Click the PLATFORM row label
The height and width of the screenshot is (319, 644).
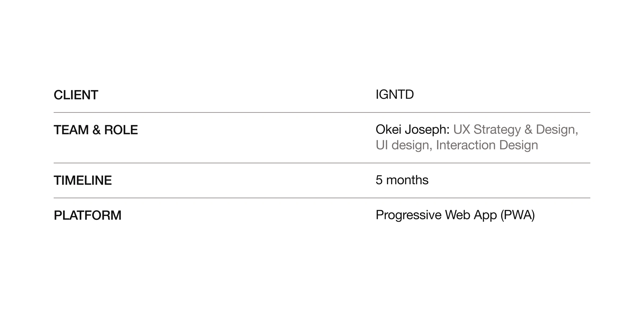tap(87, 215)
